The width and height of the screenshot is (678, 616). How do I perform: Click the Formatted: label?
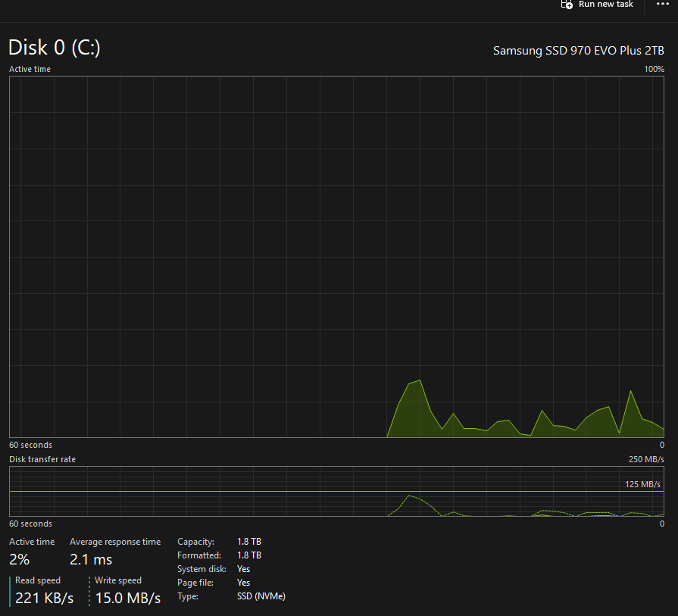199,555
